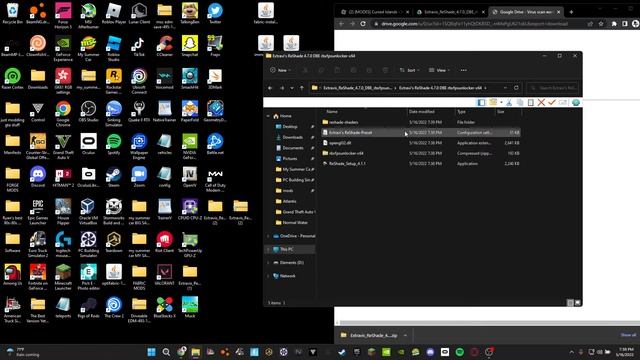Click the Refresh button beside the Explorer address bar

(x=516, y=88)
